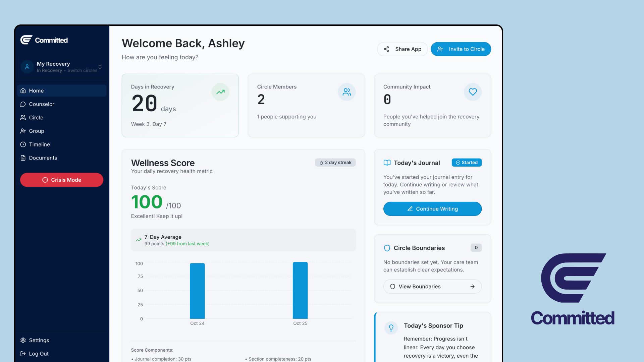Expand the My Recovery circle switcher chevrons
Viewport: 644px width, 362px height.
coord(100,67)
